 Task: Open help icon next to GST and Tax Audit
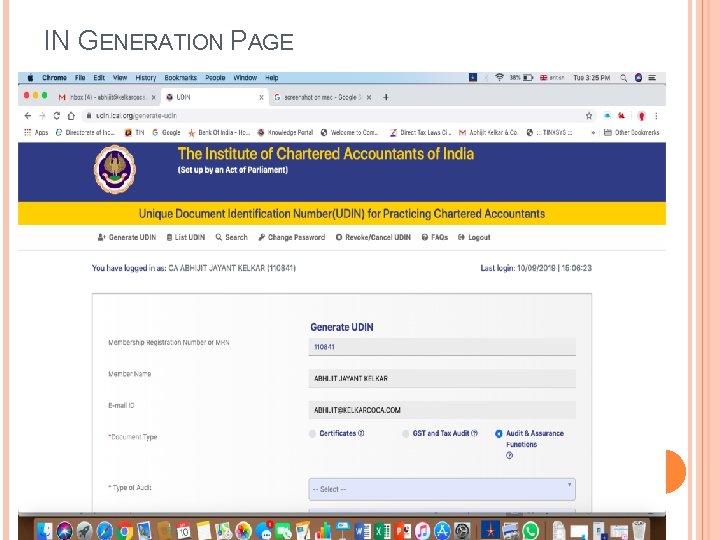475,433
